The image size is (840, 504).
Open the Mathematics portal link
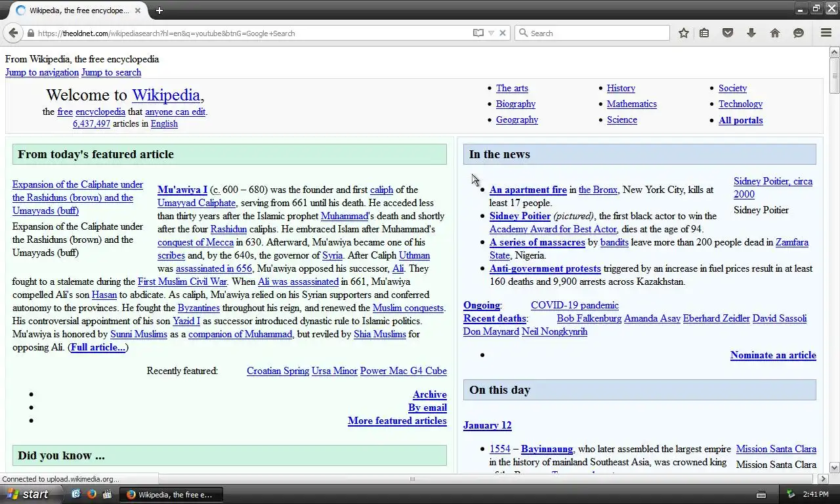(x=631, y=104)
